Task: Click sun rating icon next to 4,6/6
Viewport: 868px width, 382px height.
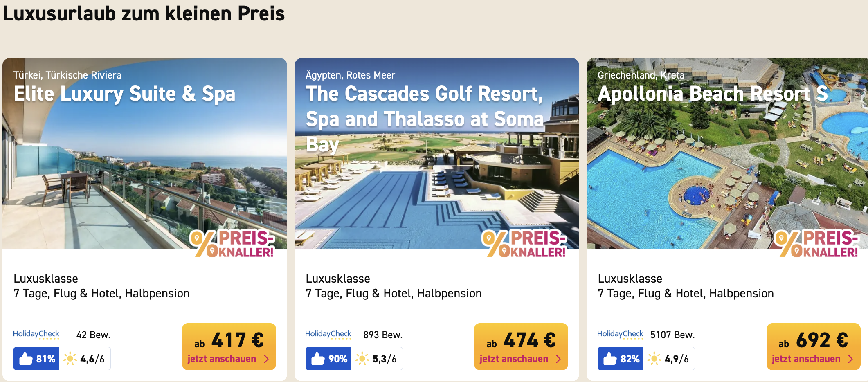Action: pyautogui.click(x=70, y=359)
